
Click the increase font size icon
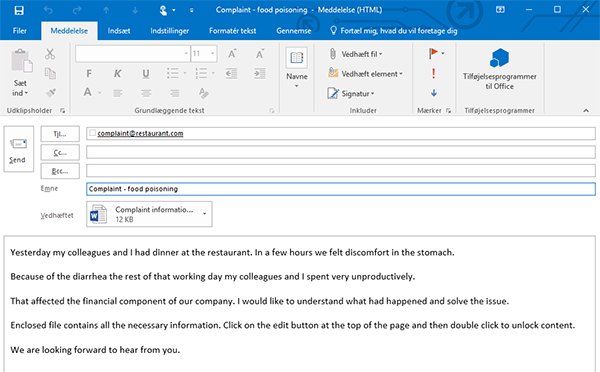[232, 54]
